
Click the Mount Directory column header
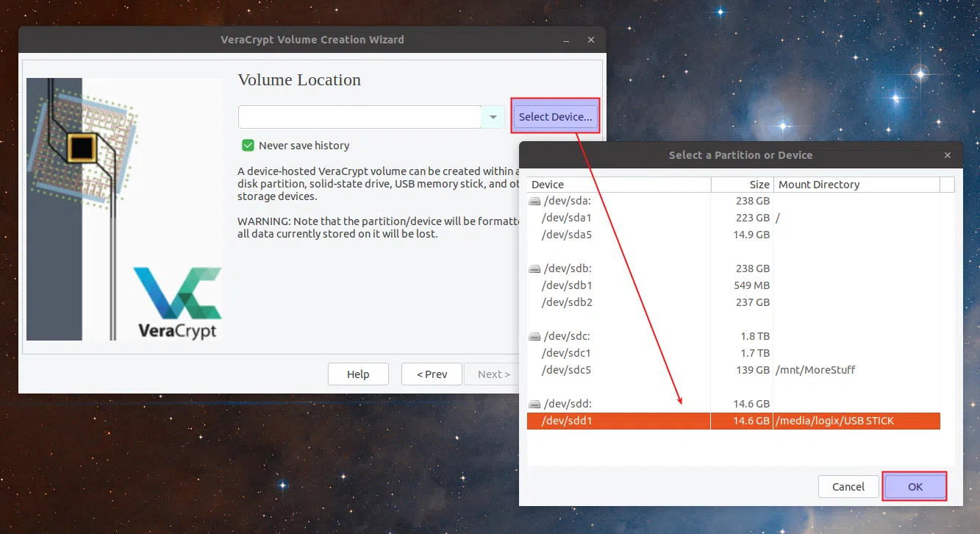click(856, 185)
